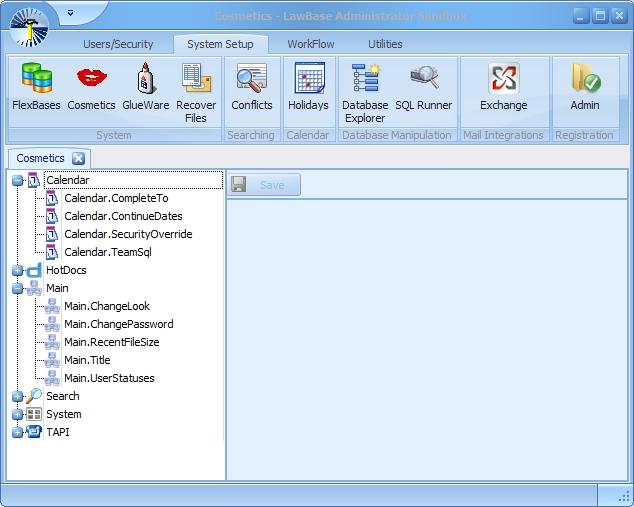Click icon beside Main.ChangeLook

52,306
